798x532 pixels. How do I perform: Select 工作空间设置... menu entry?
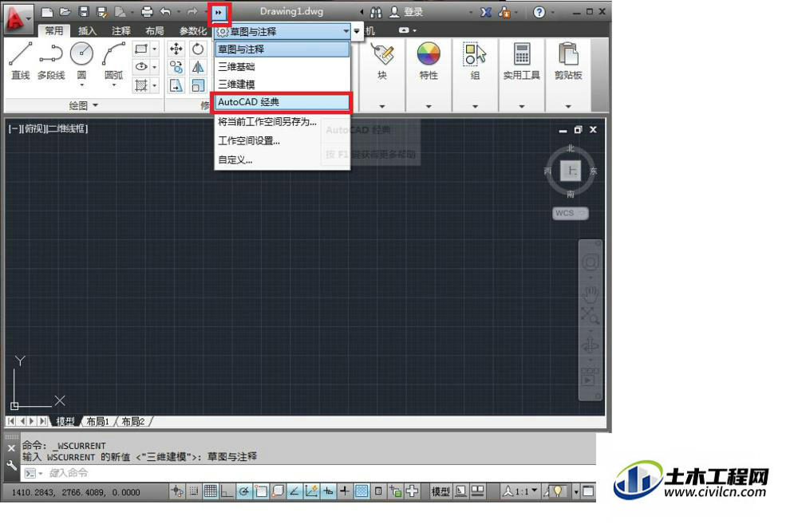point(282,140)
